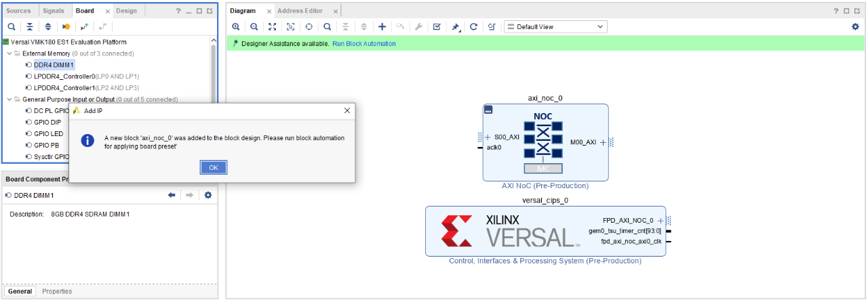The image size is (868, 304).
Task: Click the auto-fit selection crosshair icon
Action: (x=309, y=26)
